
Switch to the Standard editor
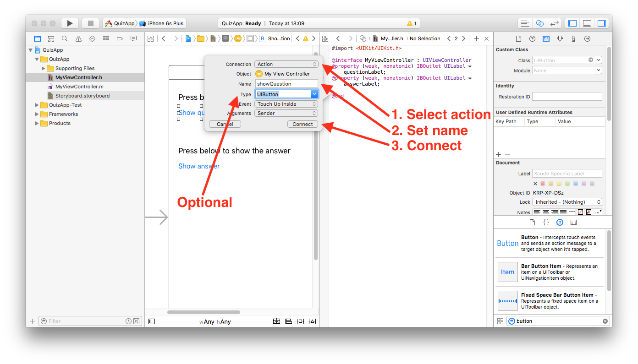[525, 23]
